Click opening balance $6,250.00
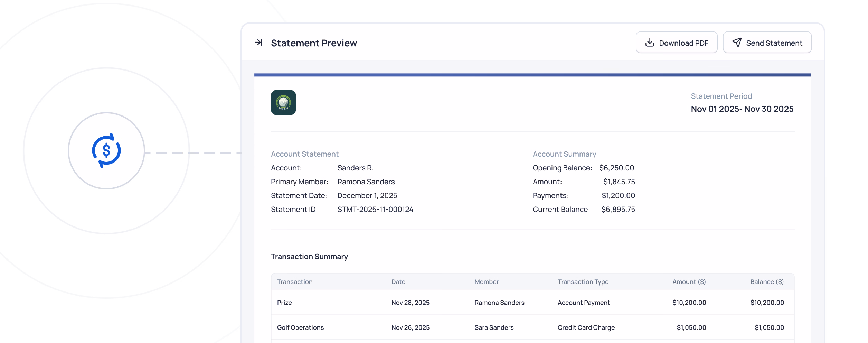This screenshot has height=343, width=868. point(616,168)
